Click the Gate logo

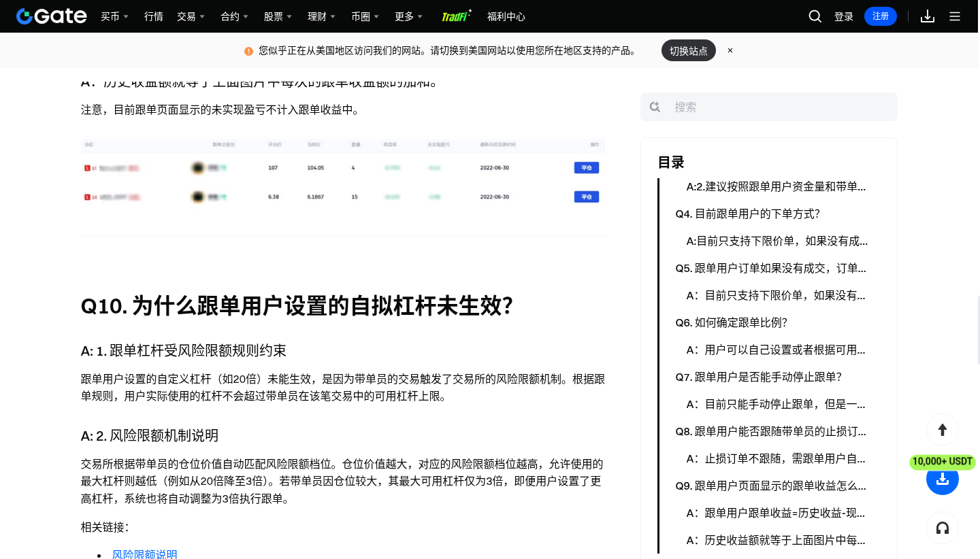coord(52,16)
